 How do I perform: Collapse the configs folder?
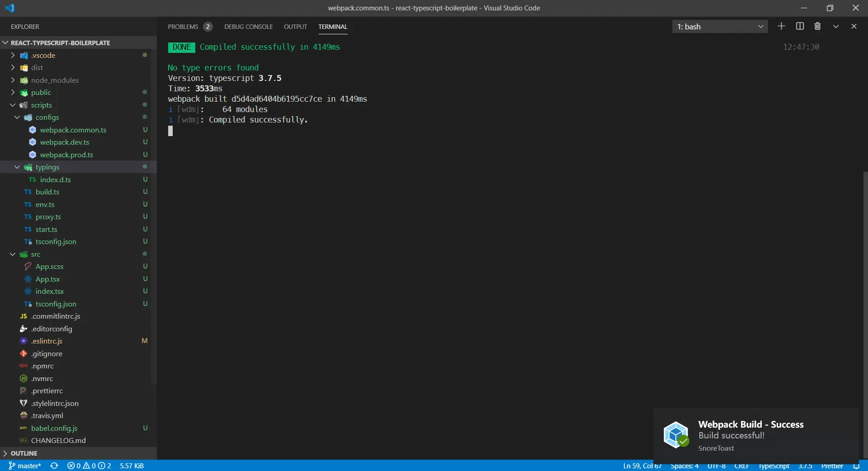[x=78, y=117]
